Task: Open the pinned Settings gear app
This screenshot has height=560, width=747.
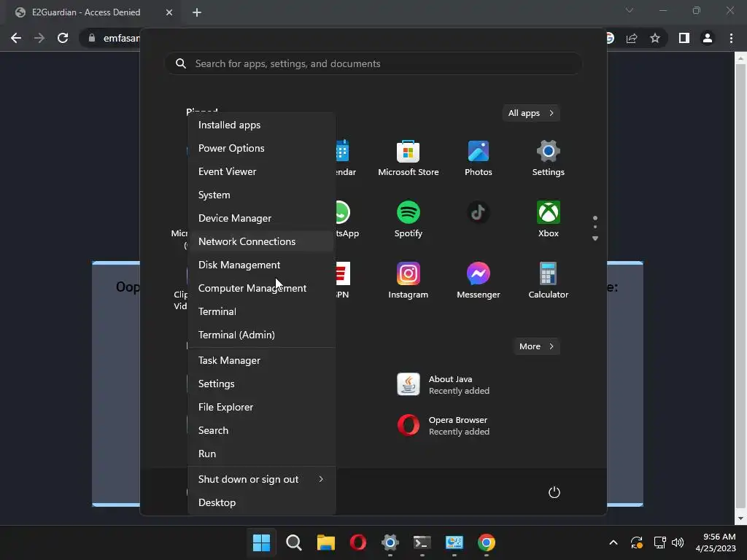Action: click(548, 158)
